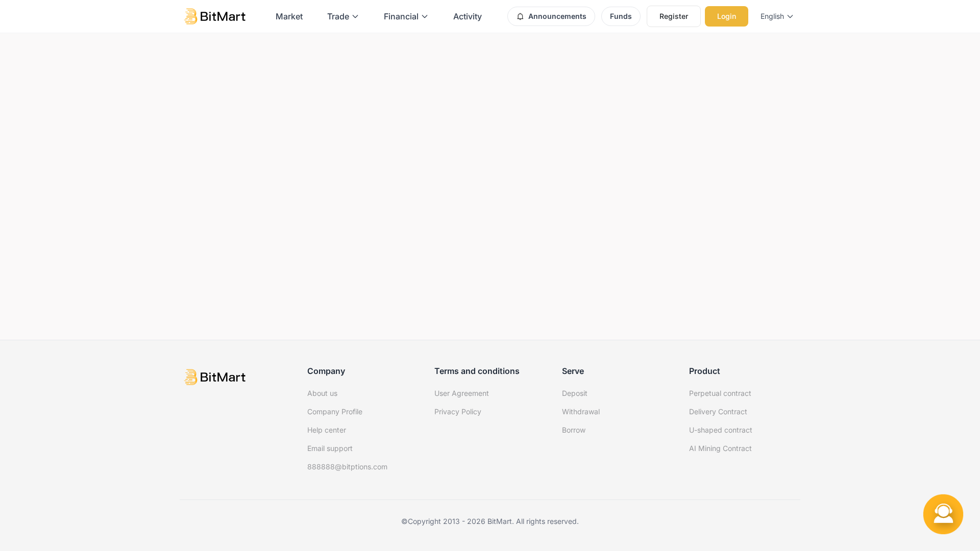Open the Privacy Policy link
The height and width of the screenshot is (551, 980).
[458, 412]
